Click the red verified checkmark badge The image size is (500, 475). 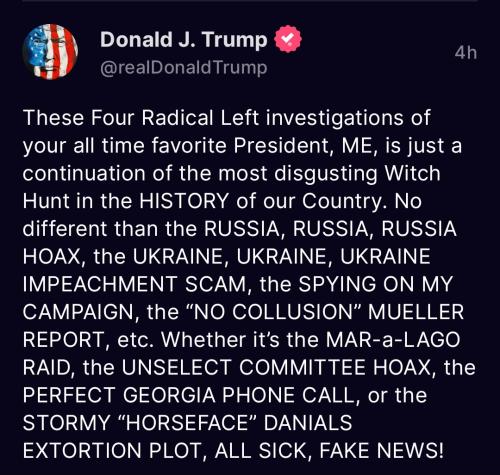(288, 39)
